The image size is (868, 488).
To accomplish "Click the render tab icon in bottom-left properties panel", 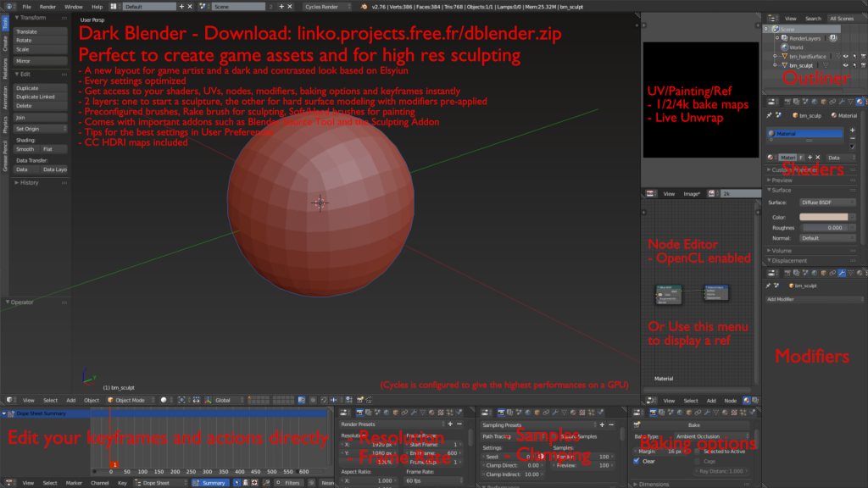I will point(359,413).
